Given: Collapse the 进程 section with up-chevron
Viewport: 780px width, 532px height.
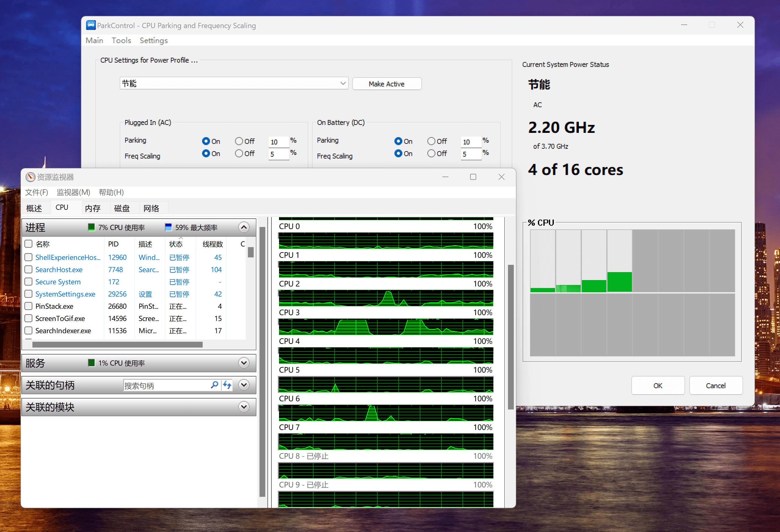Looking at the screenshot, I should click(244, 227).
